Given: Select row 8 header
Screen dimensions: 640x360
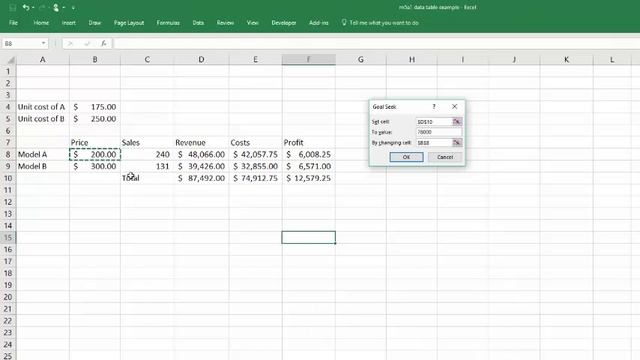Looking at the screenshot, I should (8, 154).
